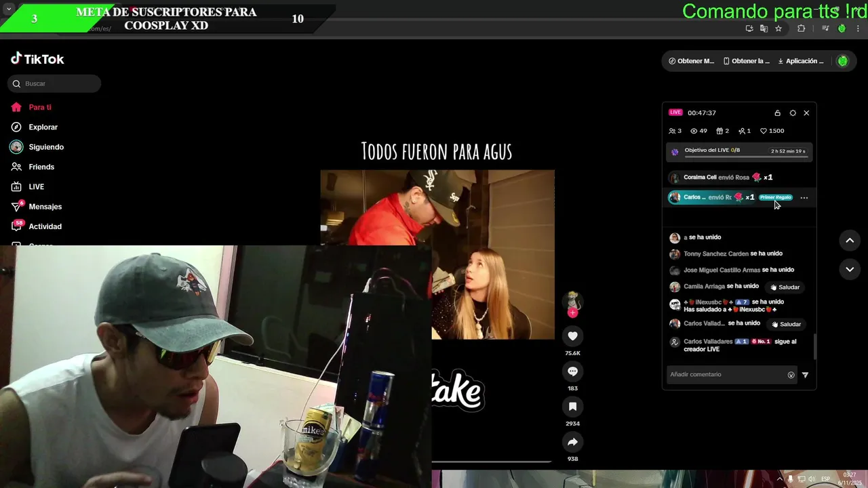Click the playing video thumbnail

point(437,254)
